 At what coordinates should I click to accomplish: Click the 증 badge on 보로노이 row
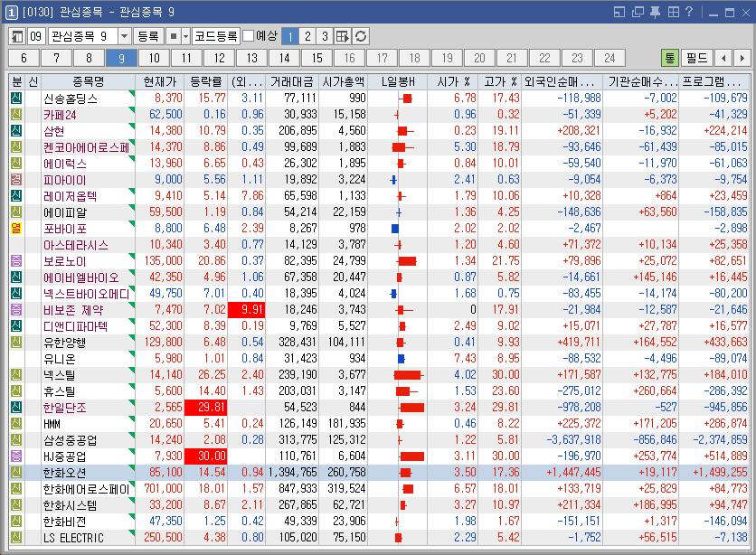(x=16, y=261)
